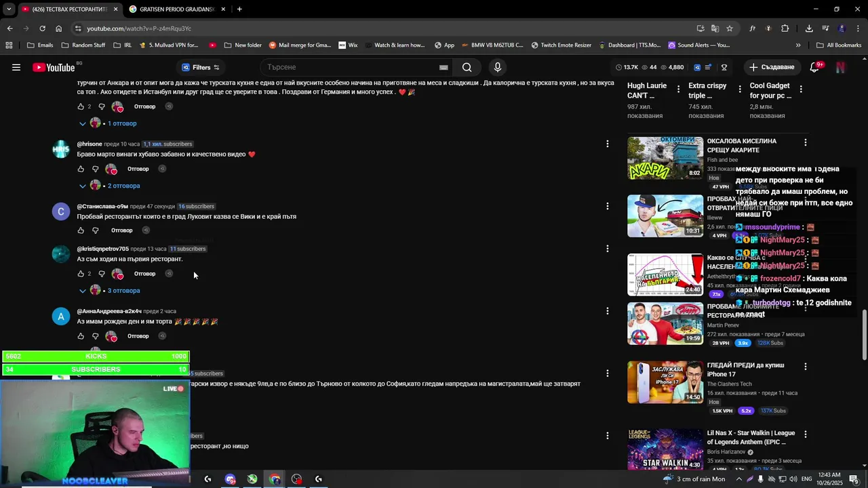This screenshot has height=488, width=868.
Task: Open taskbar volume control
Action: (793, 479)
